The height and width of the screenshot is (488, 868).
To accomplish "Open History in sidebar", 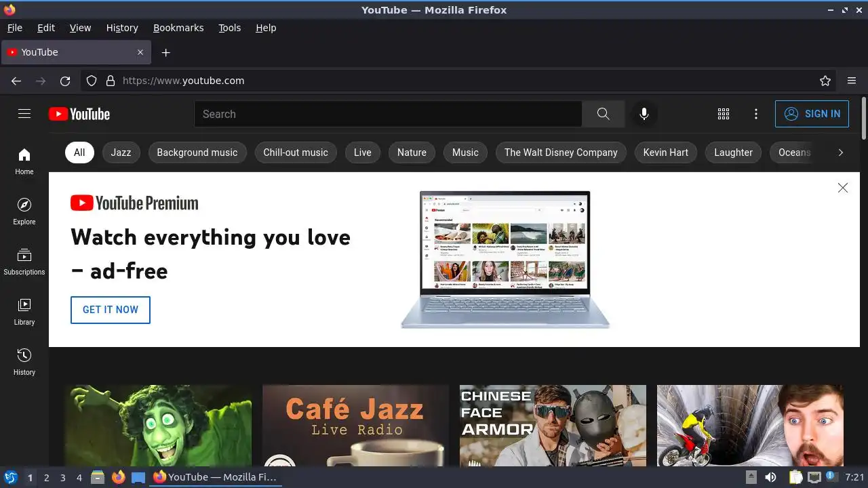I will coord(24,362).
